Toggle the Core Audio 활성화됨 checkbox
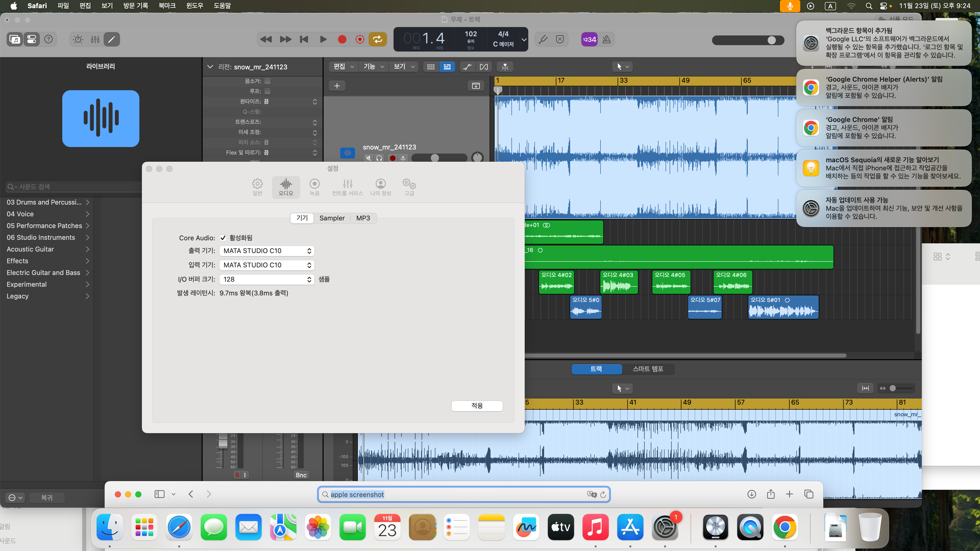Image resolution: width=980 pixels, height=551 pixels. pyautogui.click(x=223, y=238)
